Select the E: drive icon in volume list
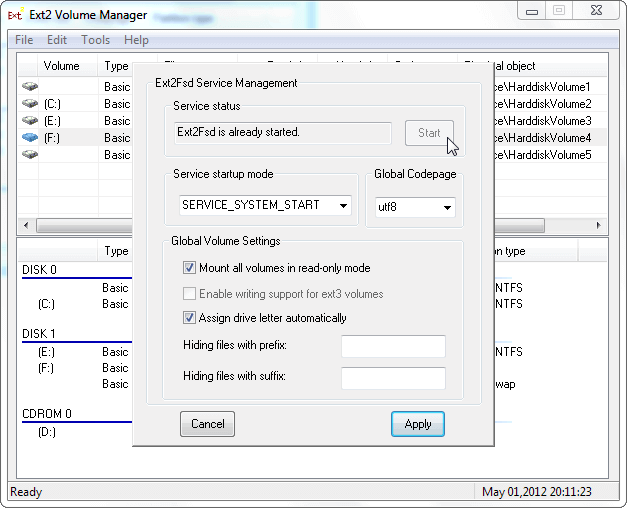The height and width of the screenshot is (508, 627). tap(30, 121)
